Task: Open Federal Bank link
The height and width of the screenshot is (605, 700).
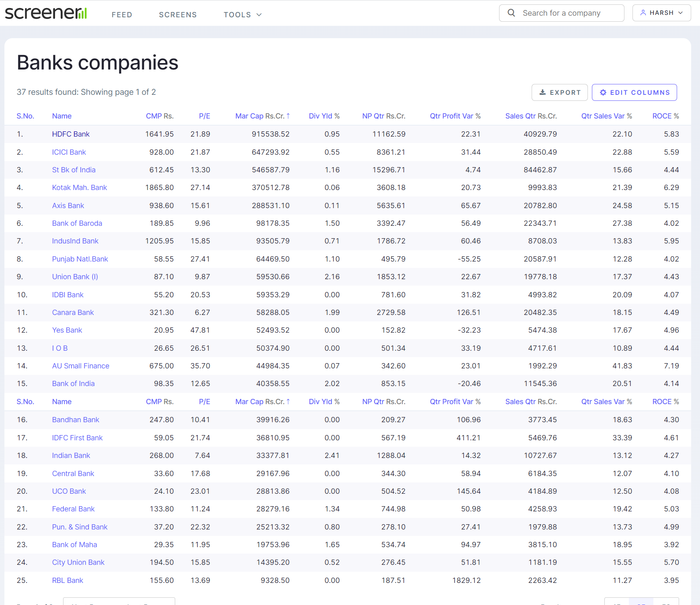Action: (x=74, y=509)
